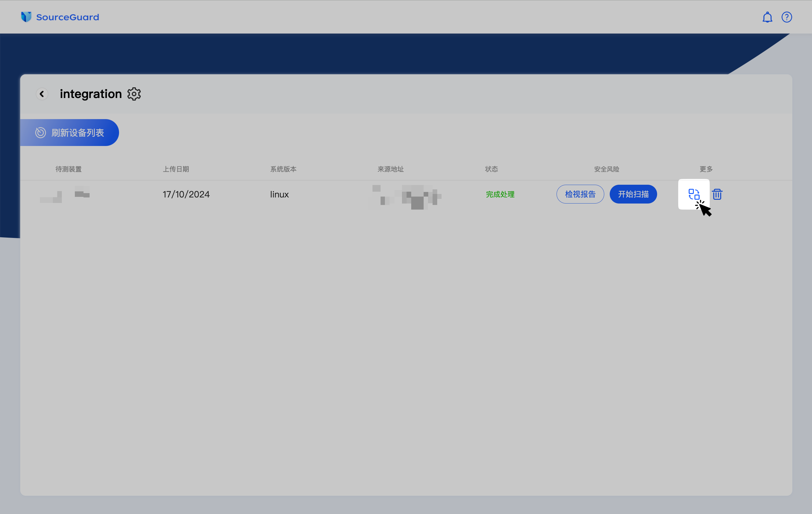Click the 安全风险 column header
Screen dimensions: 812x514
606,169
